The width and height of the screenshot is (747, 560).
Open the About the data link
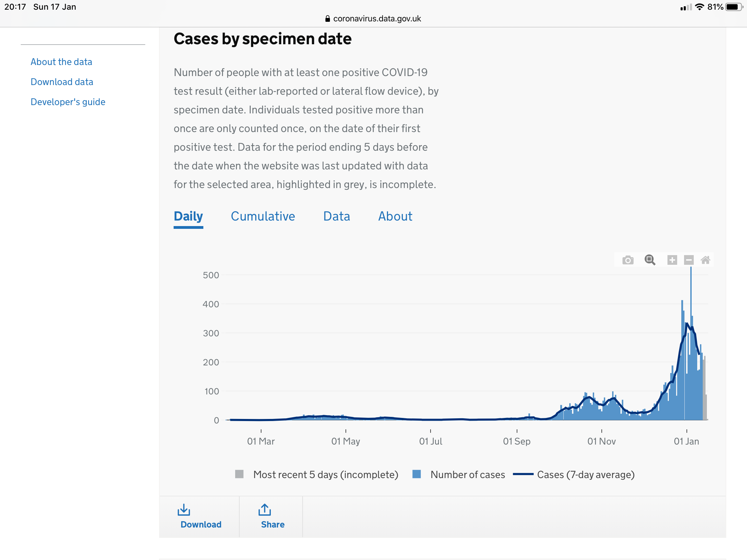(61, 62)
